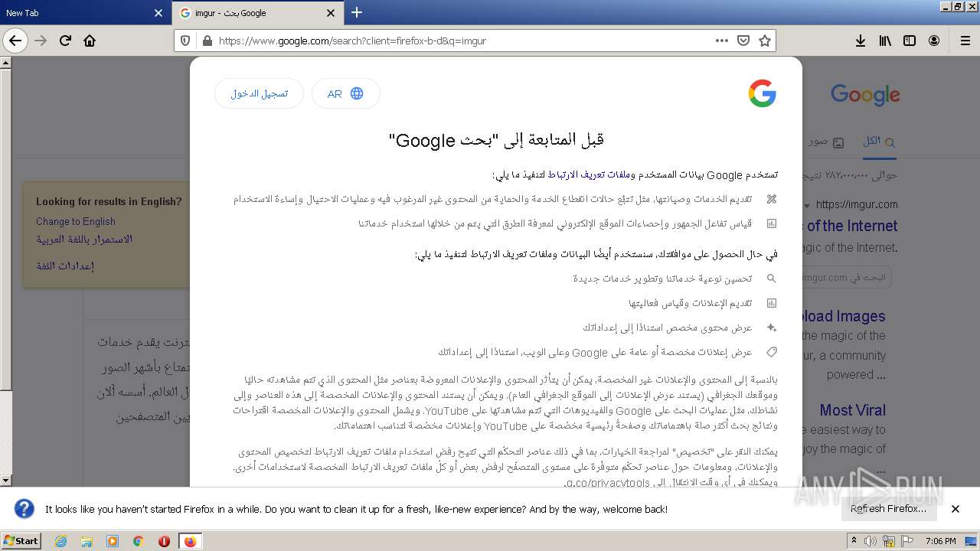
Task: Show site security padlock info
Action: pyautogui.click(x=206, y=41)
